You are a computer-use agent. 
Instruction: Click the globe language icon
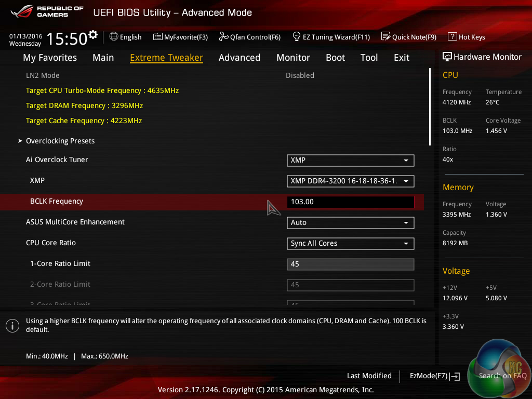coord(114,37)
